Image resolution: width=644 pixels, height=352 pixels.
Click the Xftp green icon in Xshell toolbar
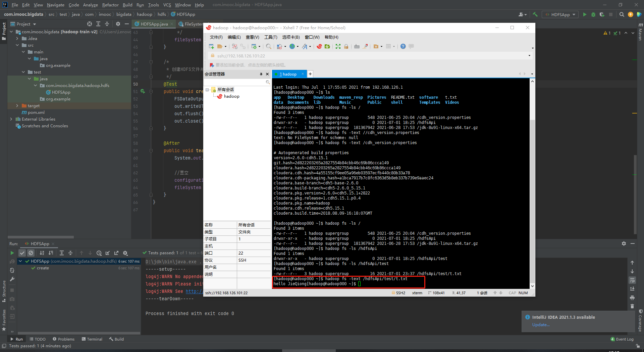click(327, 46)
